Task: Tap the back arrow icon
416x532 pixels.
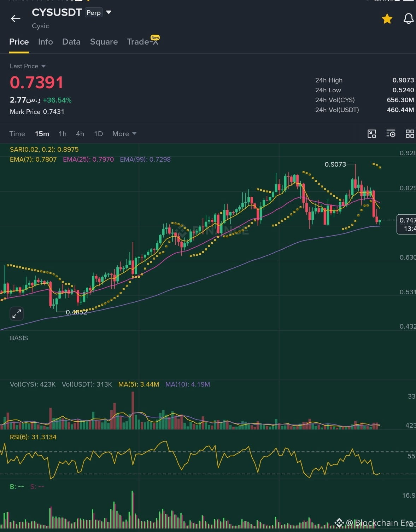Action: pos(16,18)
